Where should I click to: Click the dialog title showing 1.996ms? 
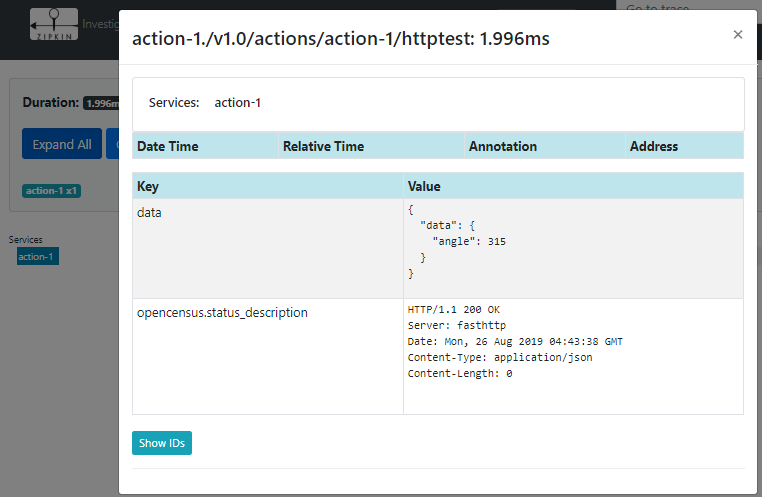click(341, 39)
